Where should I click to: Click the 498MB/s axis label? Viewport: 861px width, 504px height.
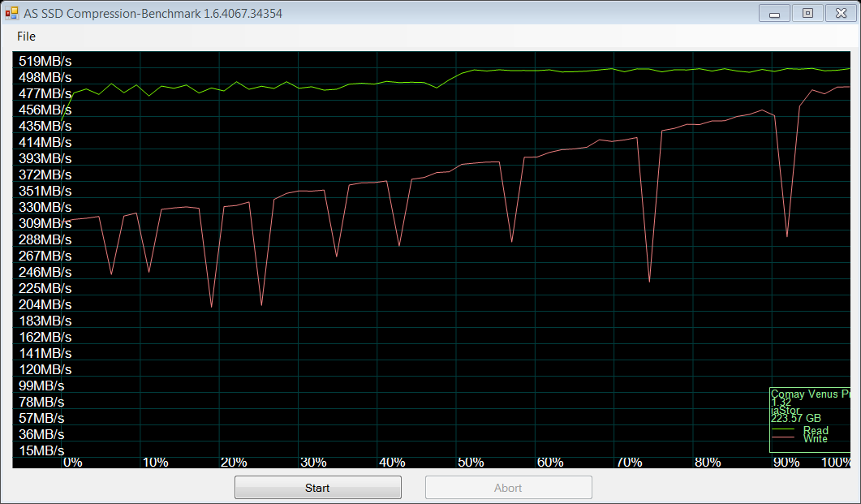(45, 77)
